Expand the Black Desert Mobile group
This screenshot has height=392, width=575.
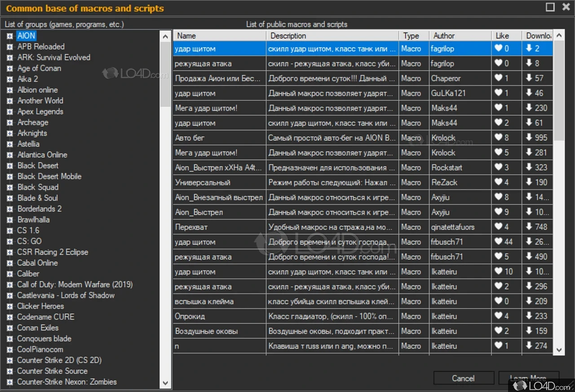9,176
